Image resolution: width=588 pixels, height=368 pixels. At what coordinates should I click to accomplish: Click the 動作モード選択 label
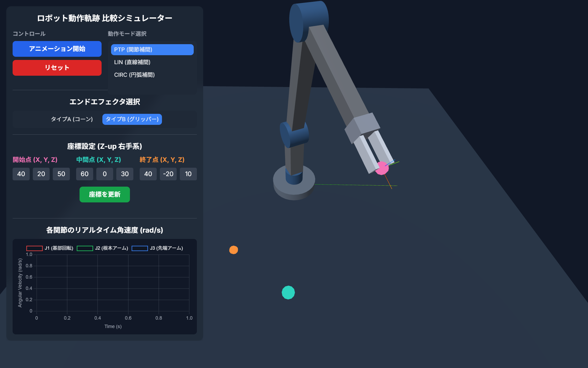click(x=127, y=34)
